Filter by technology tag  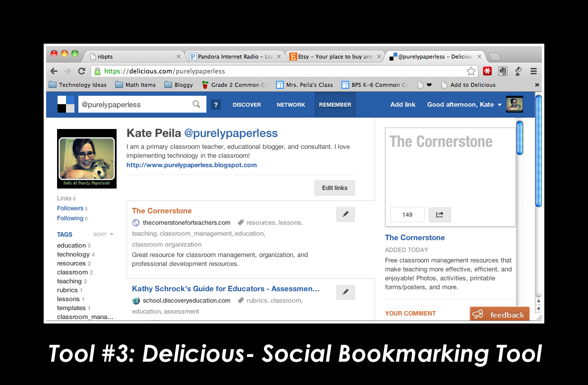coord(73,255)
